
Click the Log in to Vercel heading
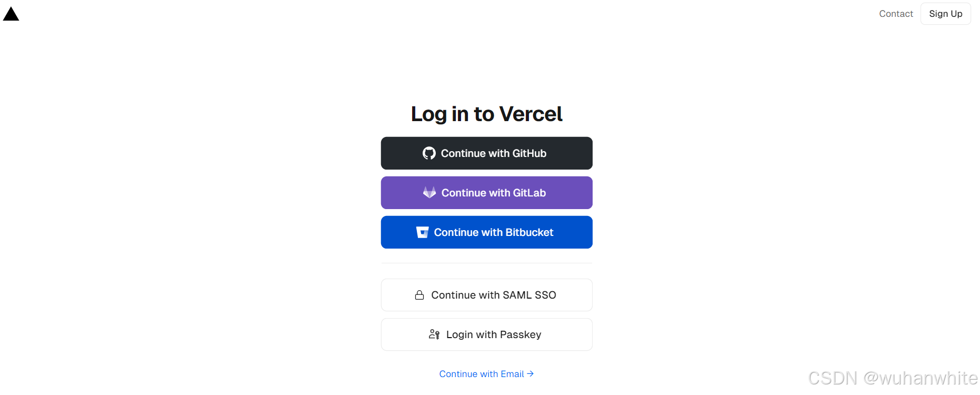pyautogui.click(x=487, y=114)
